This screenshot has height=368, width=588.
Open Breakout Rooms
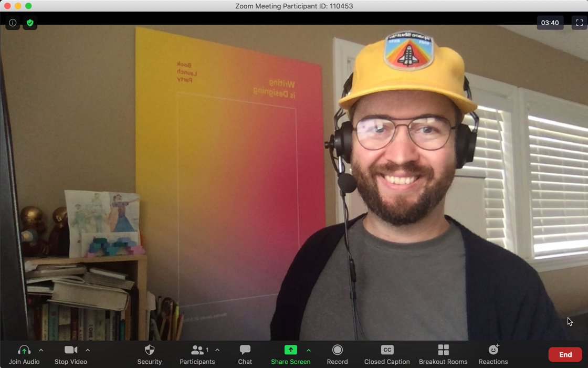point(443,354)
